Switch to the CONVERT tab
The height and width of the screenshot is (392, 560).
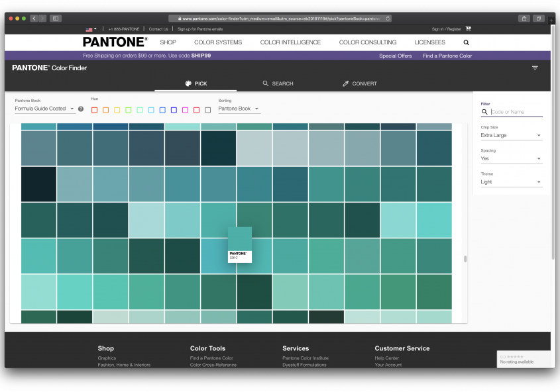pyautogui.click(x=360, y=83)
